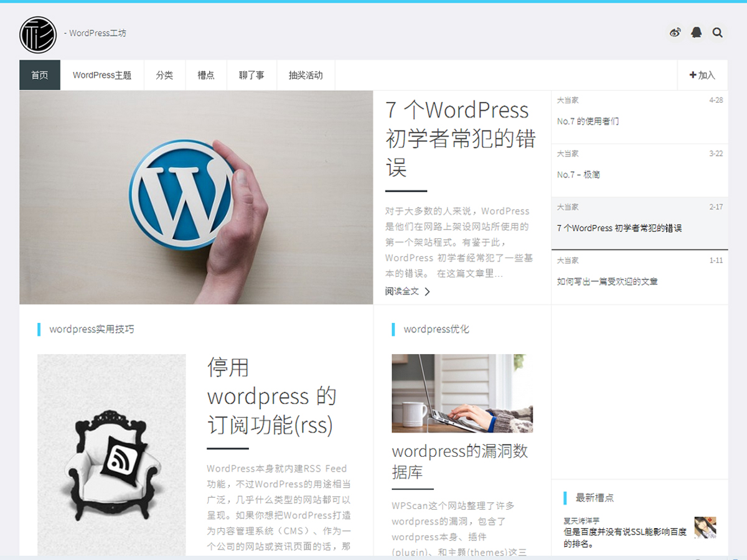The image size is (747, 560).
Task: Click the date 4-28
Action: pos(716,100)
